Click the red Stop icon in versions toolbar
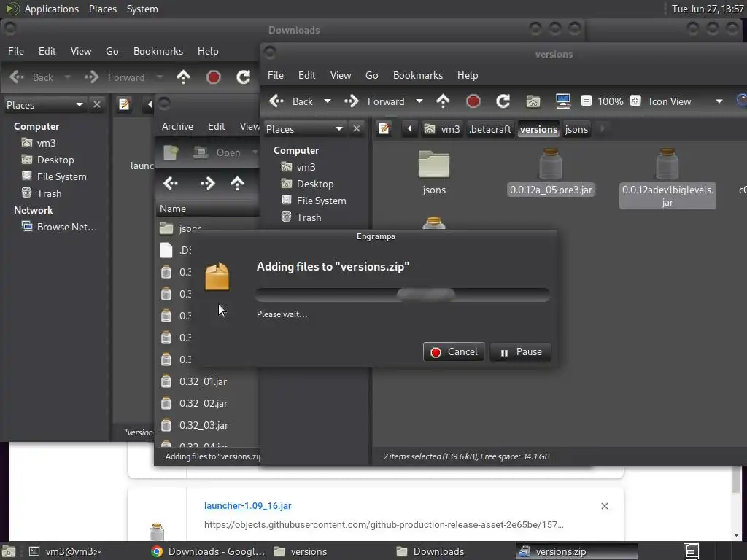The width and height of the screenshot is (747, 560). [473, 101]
